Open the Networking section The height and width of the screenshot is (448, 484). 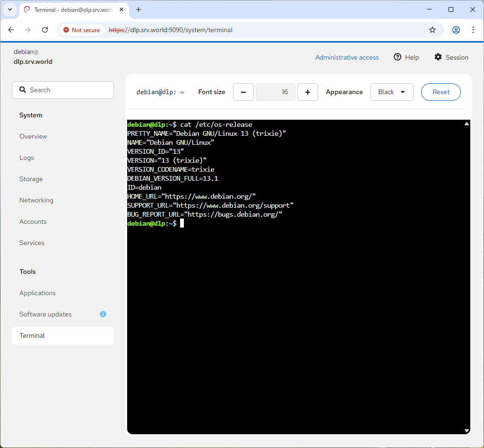coord(36,200)
